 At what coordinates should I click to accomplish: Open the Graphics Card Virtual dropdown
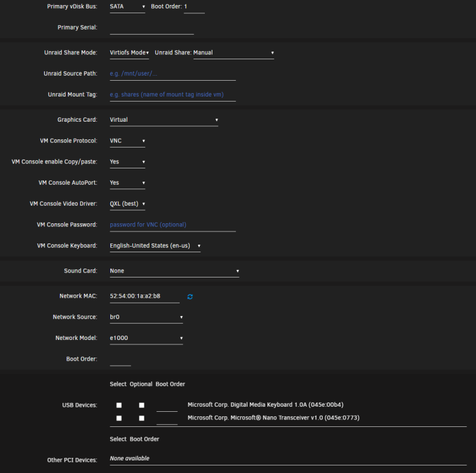pos(164,120)
